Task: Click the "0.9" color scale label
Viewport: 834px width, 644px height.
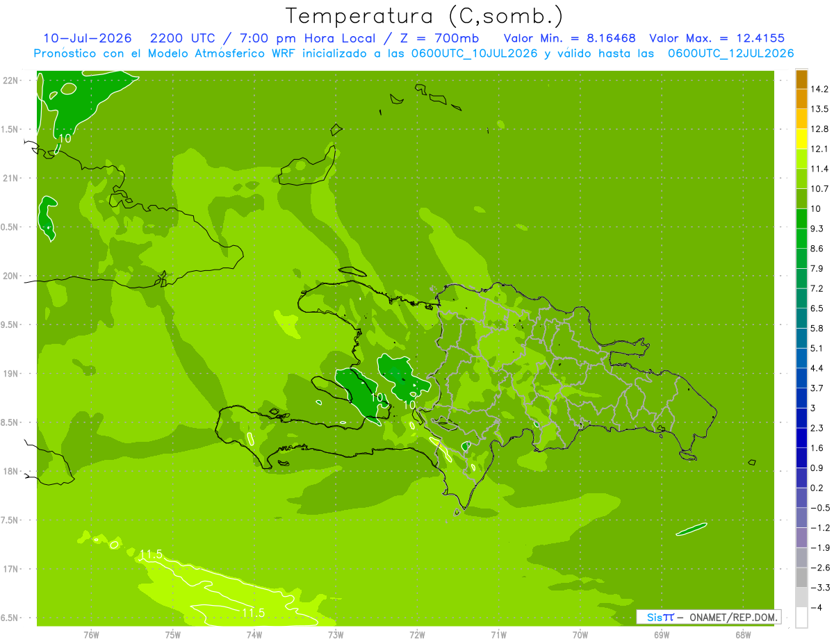Action: pyautogui.click(x=817, y=468)
